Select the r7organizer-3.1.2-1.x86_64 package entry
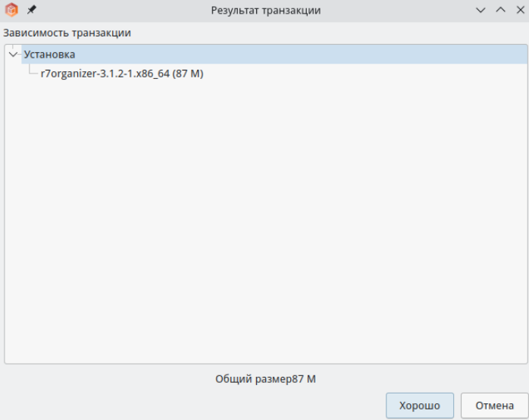Screen dimensions: 529x420 [x=122, y=74]
